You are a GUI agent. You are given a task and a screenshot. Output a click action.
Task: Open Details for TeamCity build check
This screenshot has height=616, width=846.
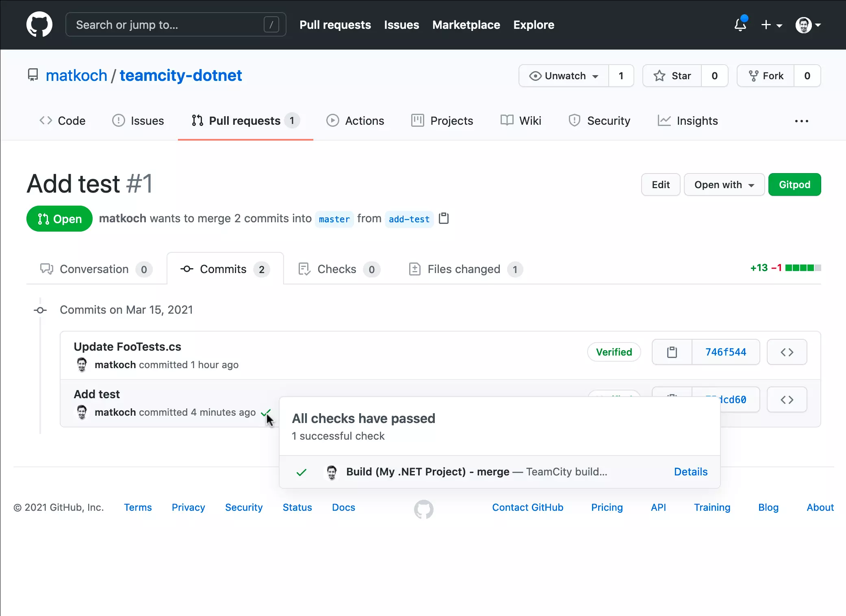pyautogui.click(x=690, y=471)
